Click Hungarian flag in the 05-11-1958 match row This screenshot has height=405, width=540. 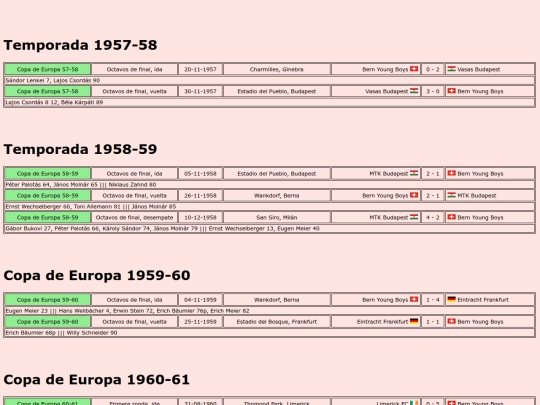[414, 173]
